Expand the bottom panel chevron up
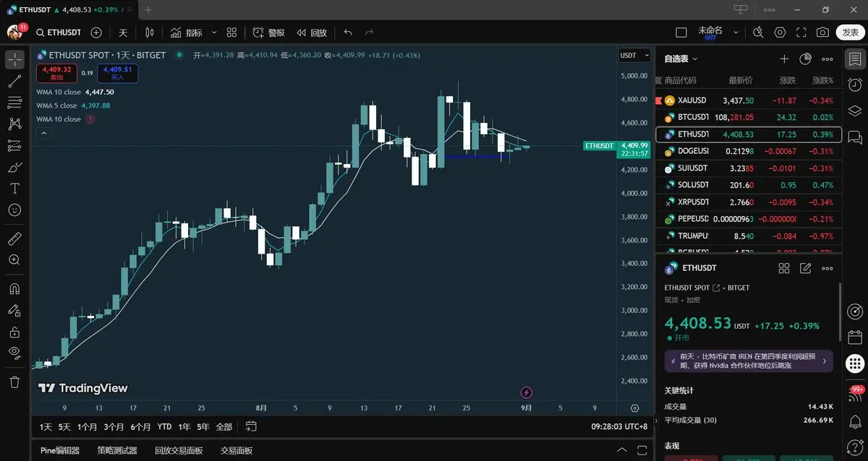 [x=622, y=450]
